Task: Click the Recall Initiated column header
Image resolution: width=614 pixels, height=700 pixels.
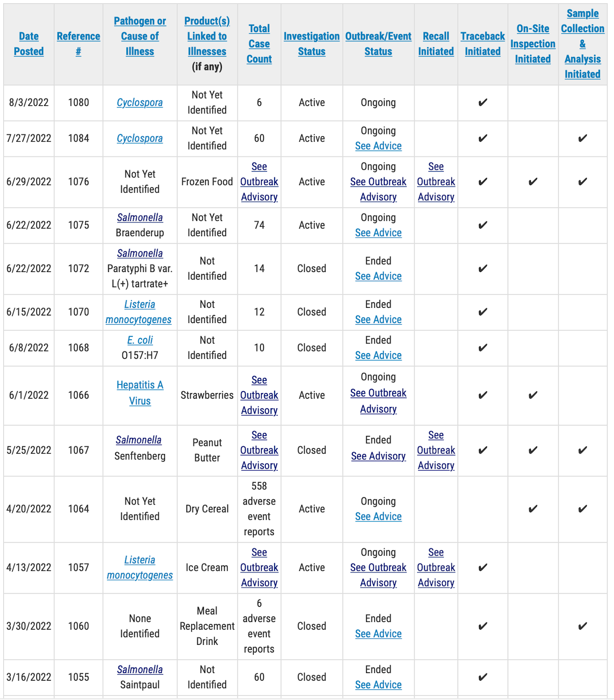Action: (436, 44)
